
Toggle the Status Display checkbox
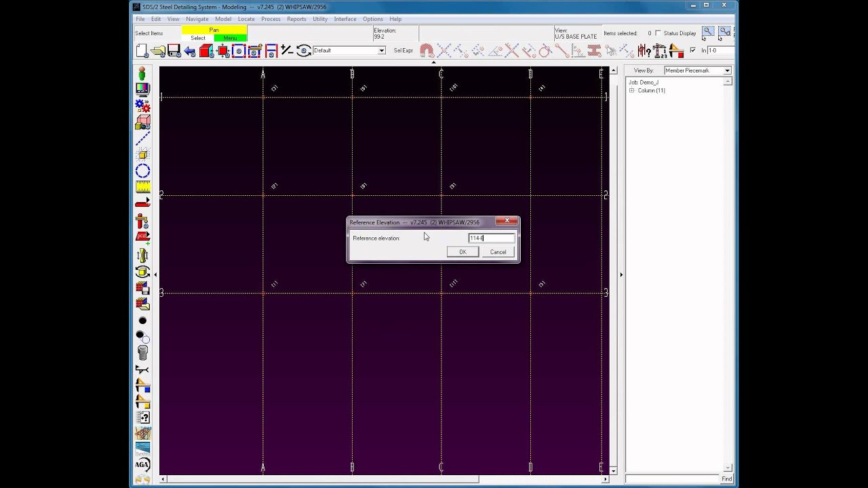pyautogui.click(x=658, y=33)
